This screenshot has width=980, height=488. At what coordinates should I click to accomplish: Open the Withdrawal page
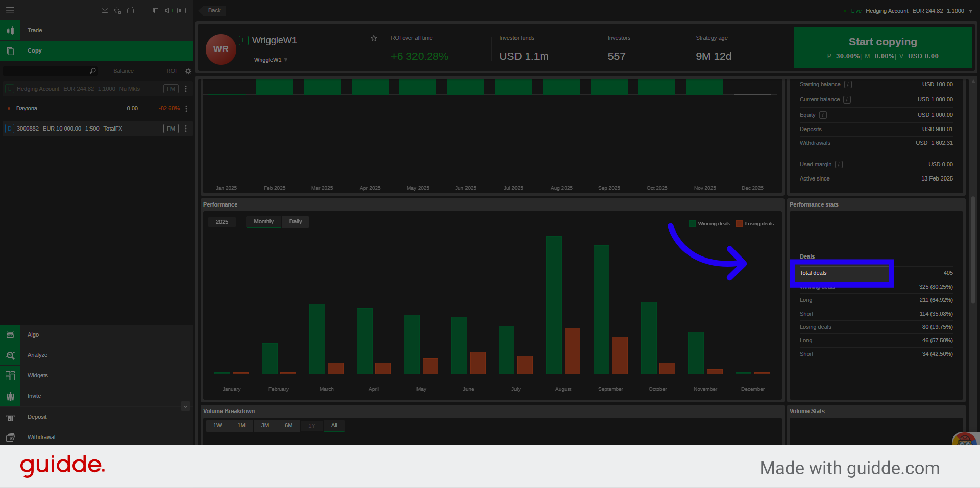coord(41,437)
